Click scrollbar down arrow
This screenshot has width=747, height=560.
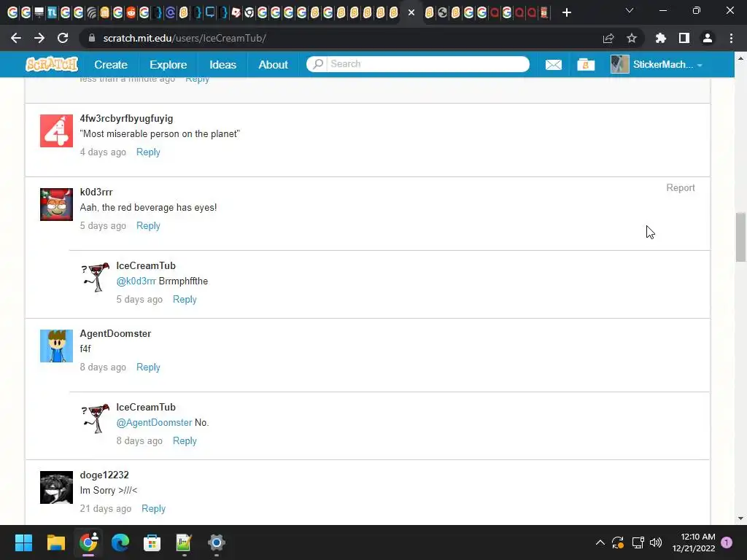point(740,518)
